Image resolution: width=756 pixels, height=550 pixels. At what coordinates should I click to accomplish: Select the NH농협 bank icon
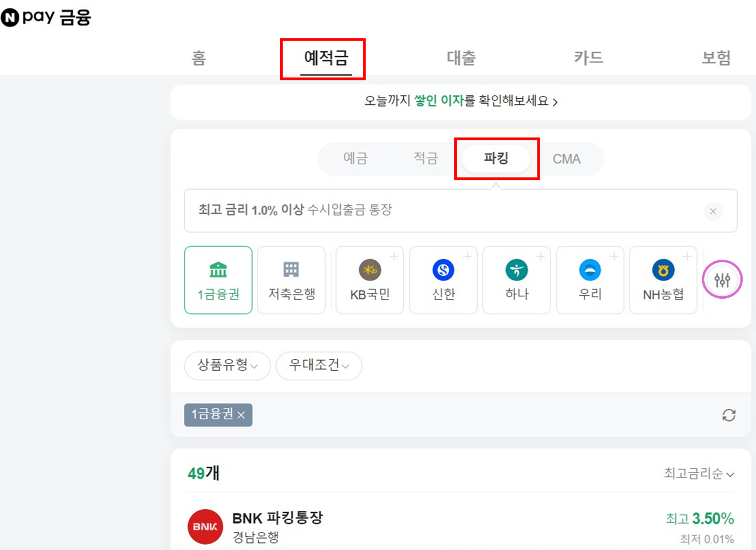(663, 280)
